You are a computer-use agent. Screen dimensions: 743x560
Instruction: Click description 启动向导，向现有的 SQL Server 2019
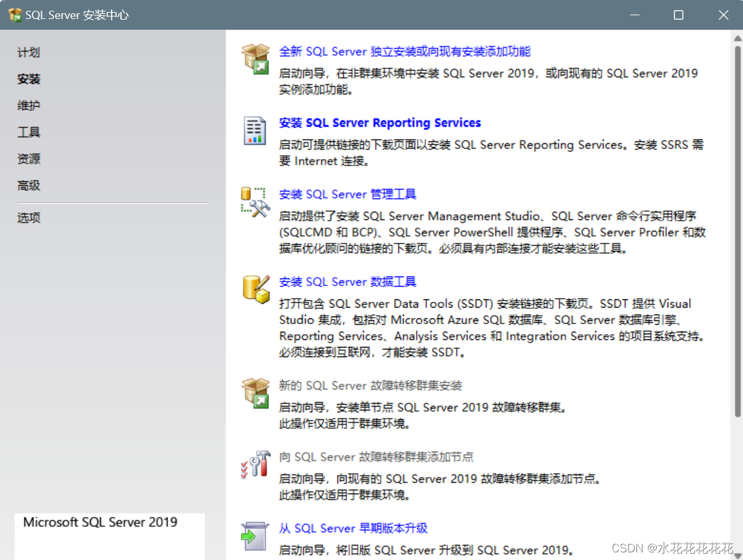(x=440, y=479)
